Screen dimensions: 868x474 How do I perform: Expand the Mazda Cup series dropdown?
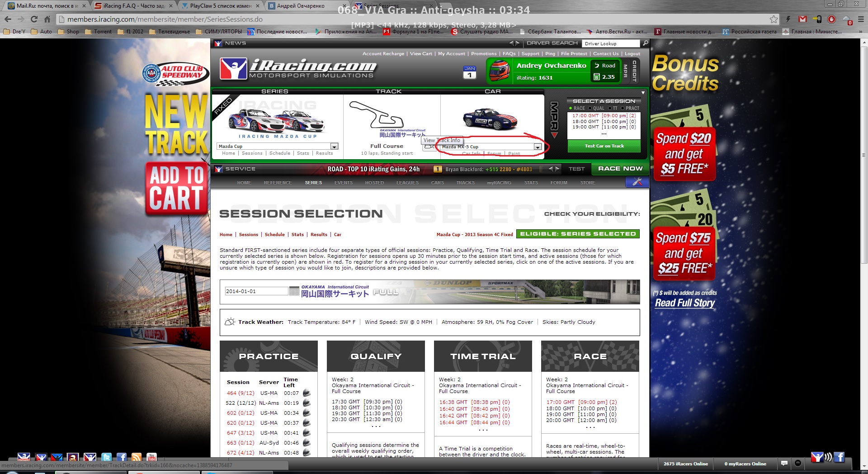[334, 147]
